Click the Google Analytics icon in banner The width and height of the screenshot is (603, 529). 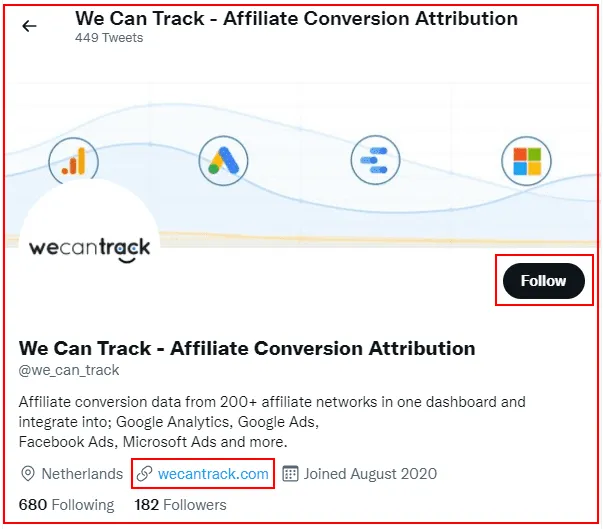click(x=73, y=161)
